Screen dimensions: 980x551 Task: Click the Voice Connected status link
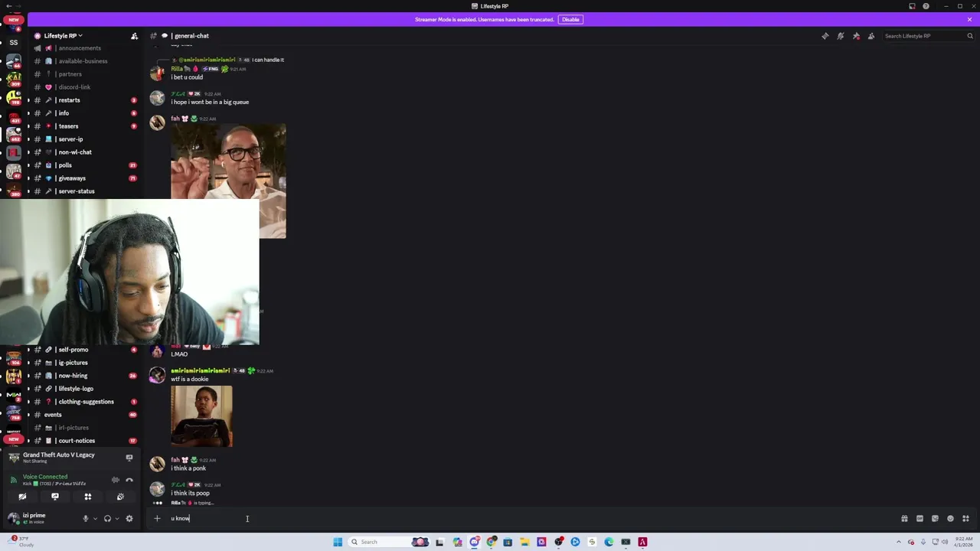coord(45,476)
